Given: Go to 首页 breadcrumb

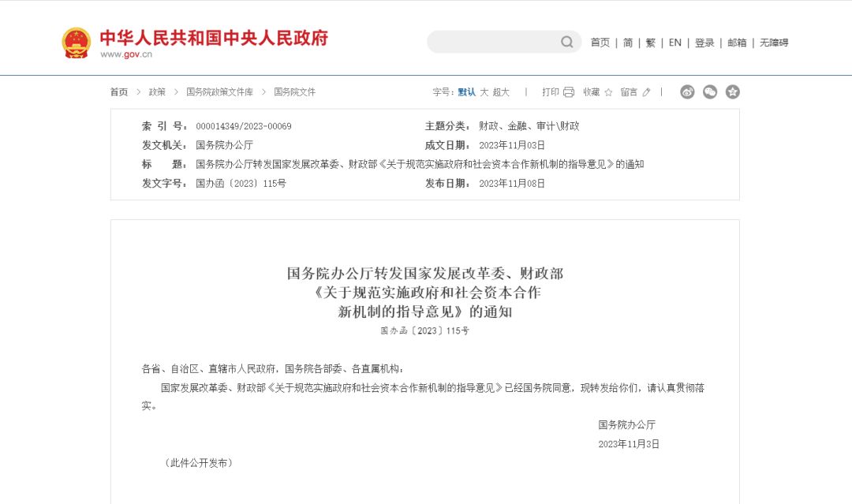Looking at the screenshot, I should (119, 91).
